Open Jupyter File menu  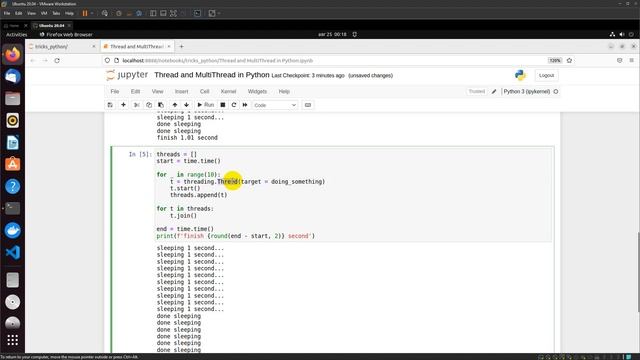(x=115, y=91)
